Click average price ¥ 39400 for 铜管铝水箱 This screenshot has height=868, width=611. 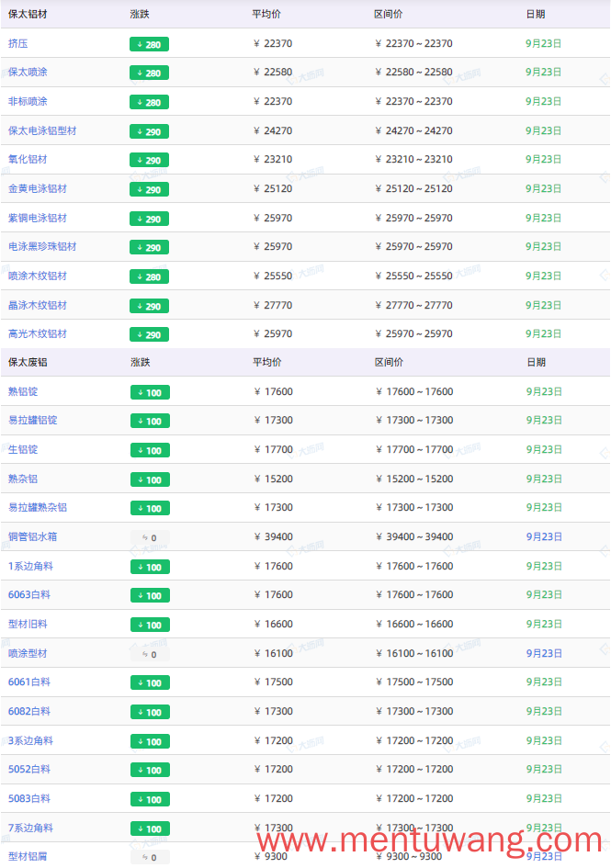tap(273, 537)
